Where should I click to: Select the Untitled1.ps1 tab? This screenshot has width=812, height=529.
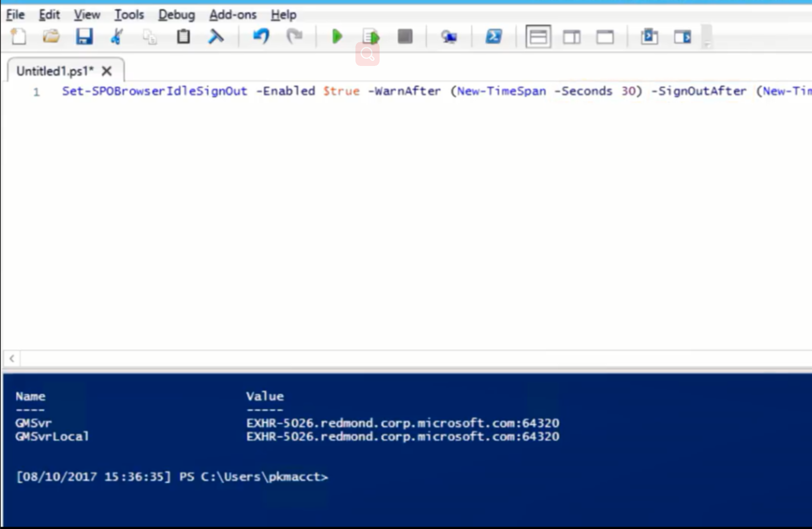(54, 71)
